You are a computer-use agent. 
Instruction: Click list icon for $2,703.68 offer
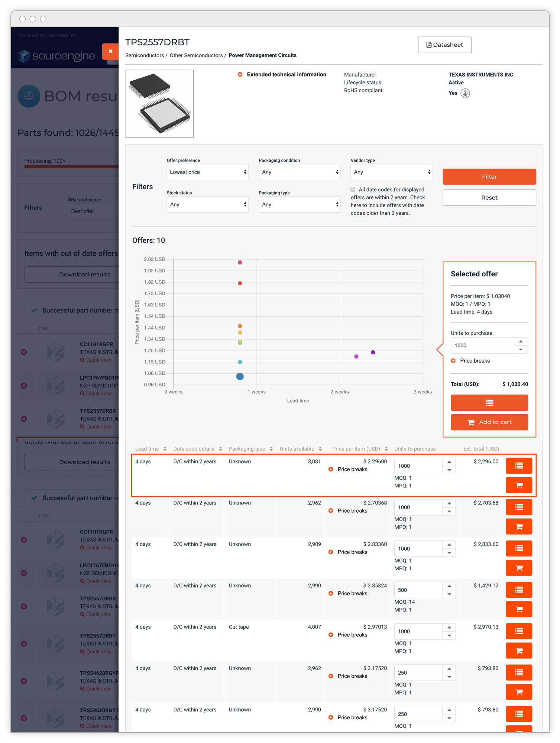point(519,507)
